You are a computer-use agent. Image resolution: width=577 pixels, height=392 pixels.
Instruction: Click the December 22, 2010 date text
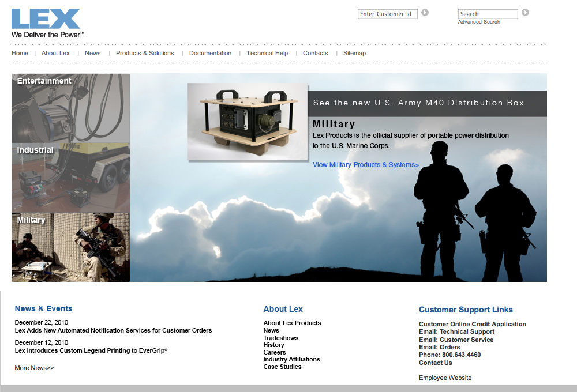41,322
